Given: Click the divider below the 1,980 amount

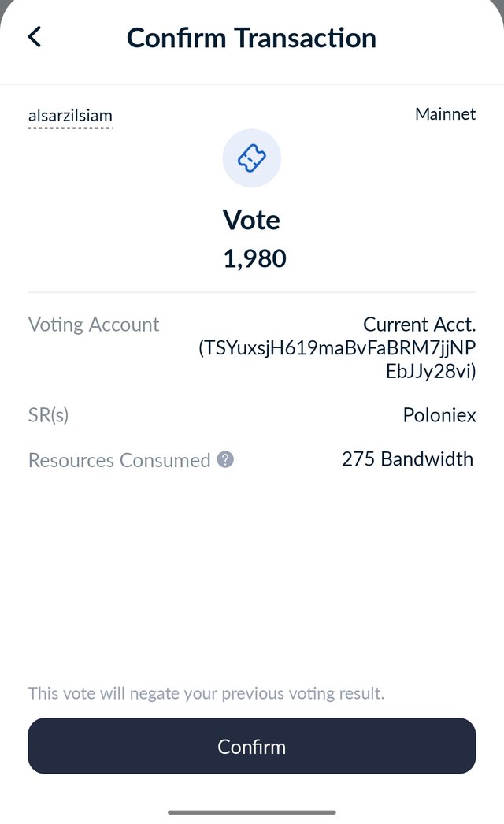Looking at the screenshot, I should click(x=252, y=292).
